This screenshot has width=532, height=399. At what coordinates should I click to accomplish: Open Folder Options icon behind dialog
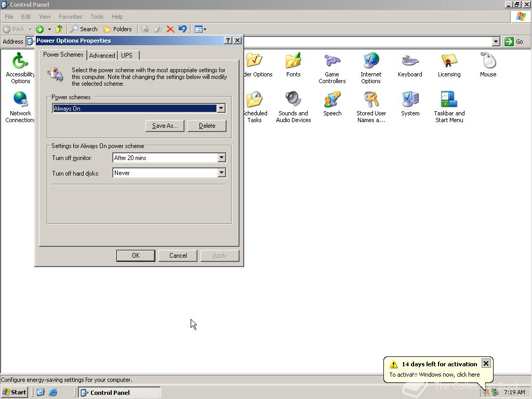click(x=258, y=64)
